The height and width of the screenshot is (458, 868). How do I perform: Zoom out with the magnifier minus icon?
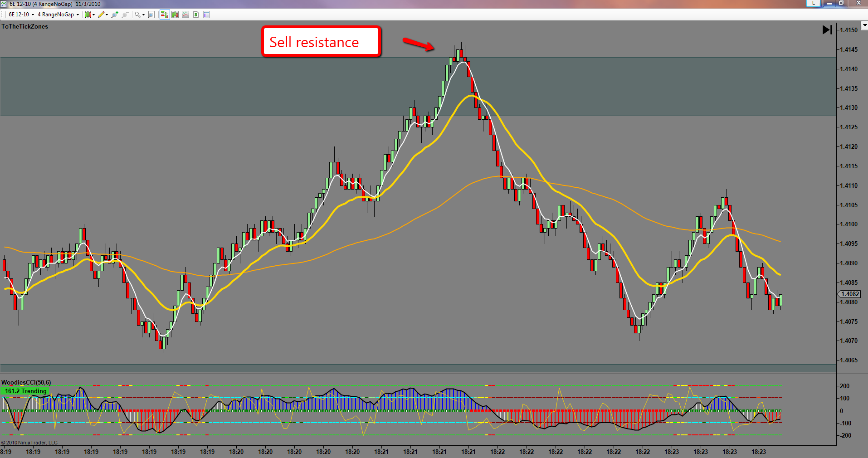click(x=126, y=15)
